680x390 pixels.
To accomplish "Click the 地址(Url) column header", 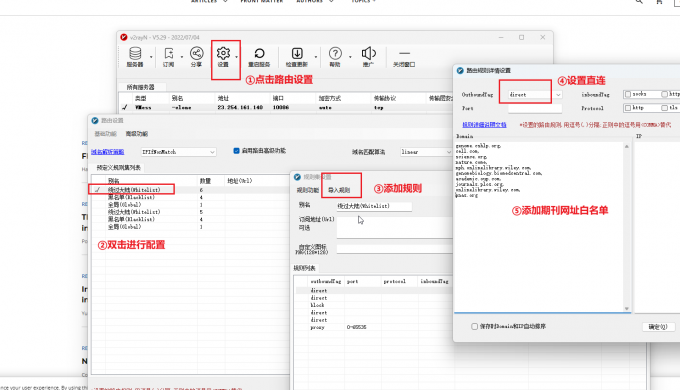I will 239,180.
